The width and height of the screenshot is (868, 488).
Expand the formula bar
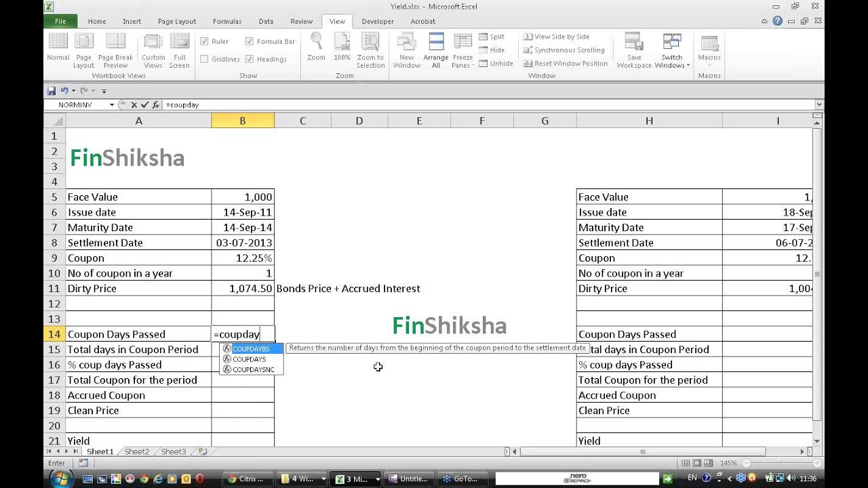pos(819,105)
